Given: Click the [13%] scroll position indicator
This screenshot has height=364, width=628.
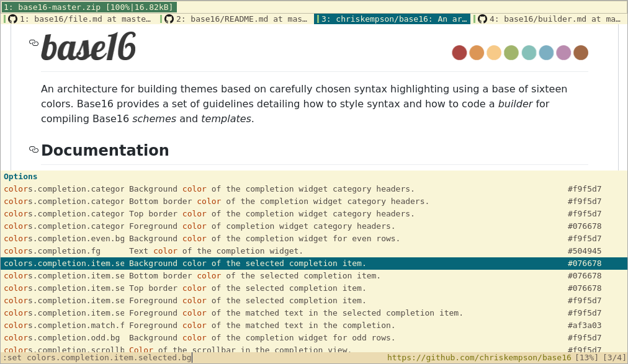Looking at the screenshot, I should click(x=587, y=358).
